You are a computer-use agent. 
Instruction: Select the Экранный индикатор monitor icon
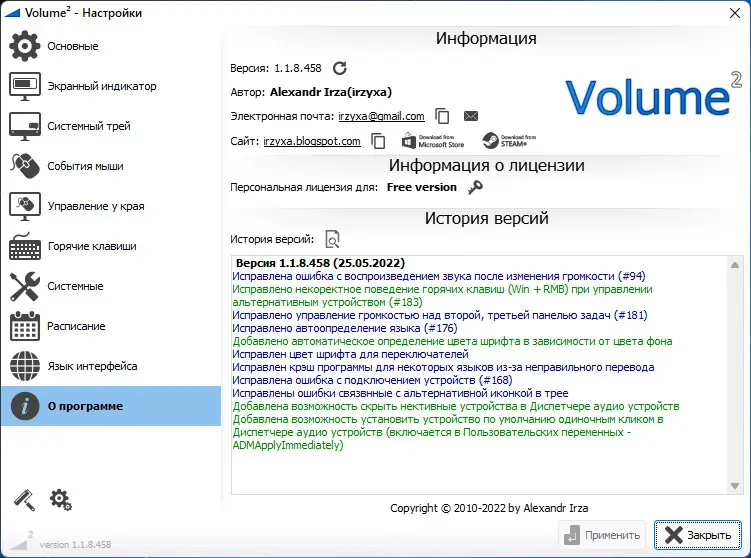point(24,86)
